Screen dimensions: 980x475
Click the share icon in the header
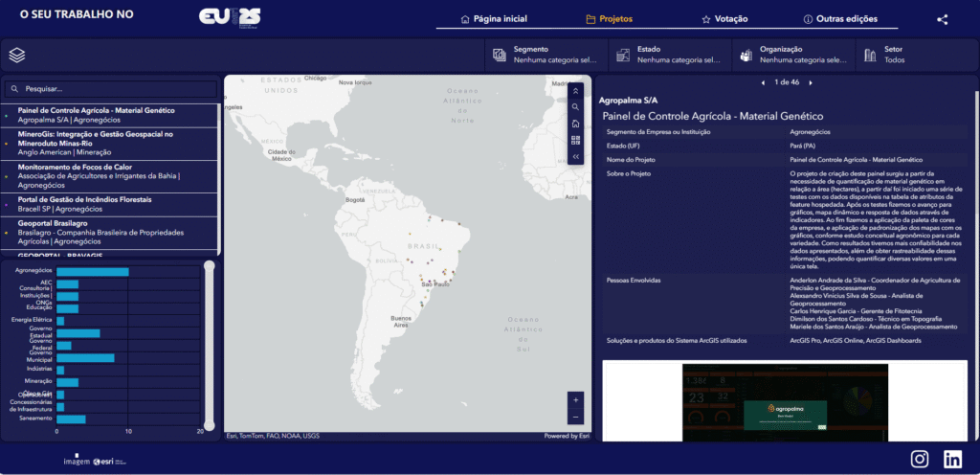pyautogui.click(x=943, y=19)
